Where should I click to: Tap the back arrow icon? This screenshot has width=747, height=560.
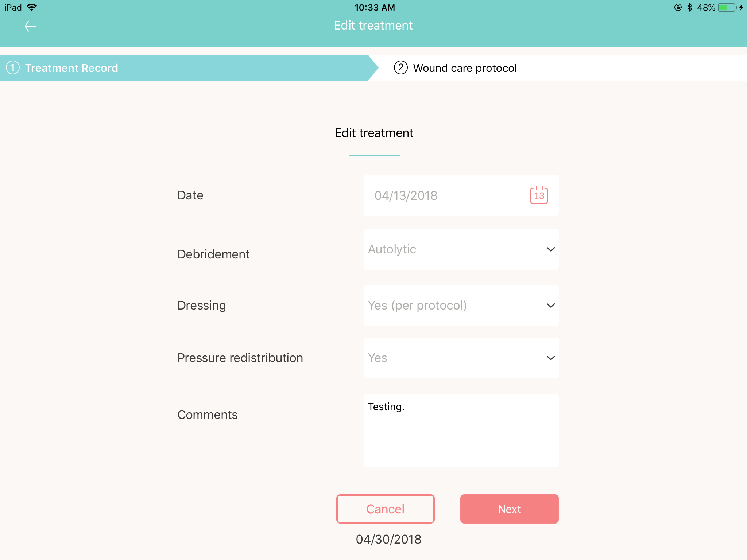click(x=31, y=26)
